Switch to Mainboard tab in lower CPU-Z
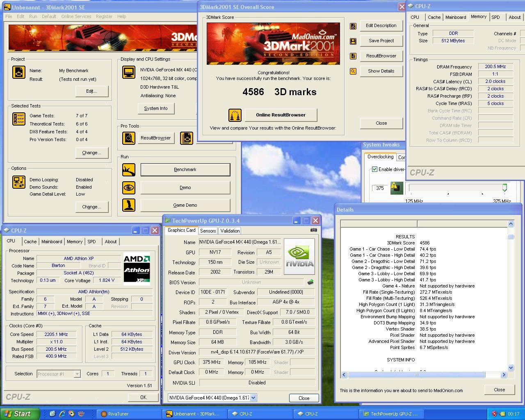525x420 pixels. pyautogui.click(x=52, y=242)
